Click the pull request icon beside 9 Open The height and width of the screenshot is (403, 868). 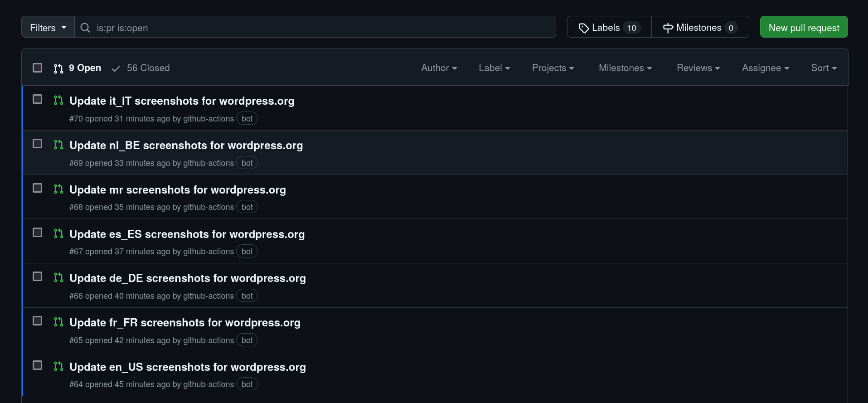click(58, 68)
